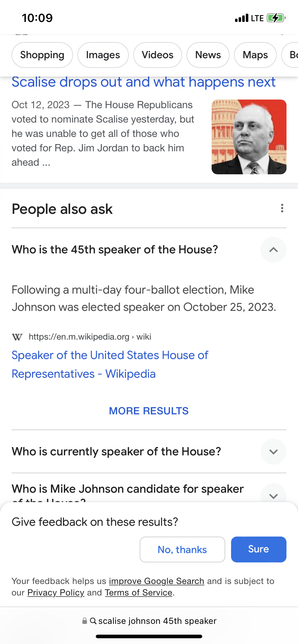Image resolution: width=298 pixels, height=644 pixels.
Task: Tap the battery charging status icon
Action: [x=276, y=18]
